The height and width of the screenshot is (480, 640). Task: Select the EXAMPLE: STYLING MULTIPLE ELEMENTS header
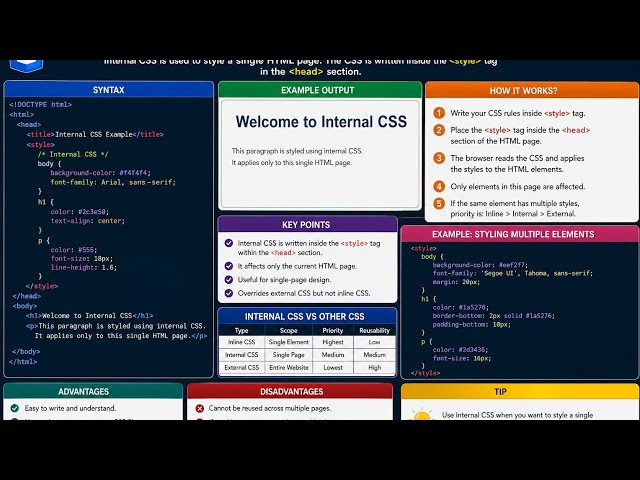point(520,234)
